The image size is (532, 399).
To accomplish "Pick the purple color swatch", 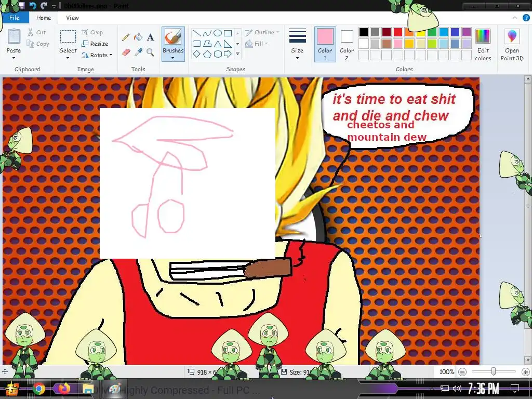I will 467,32.
